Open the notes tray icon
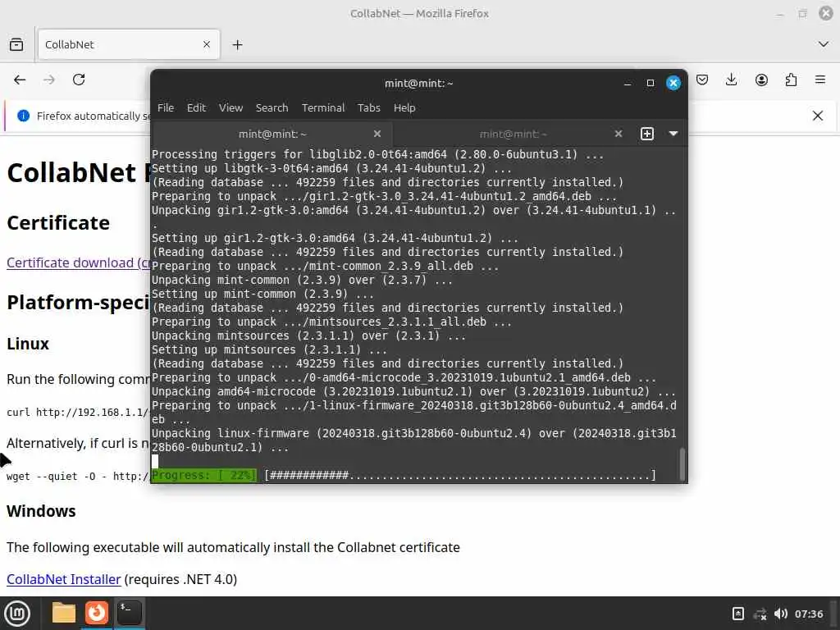The image size is (840, 630). click(737, 614)
